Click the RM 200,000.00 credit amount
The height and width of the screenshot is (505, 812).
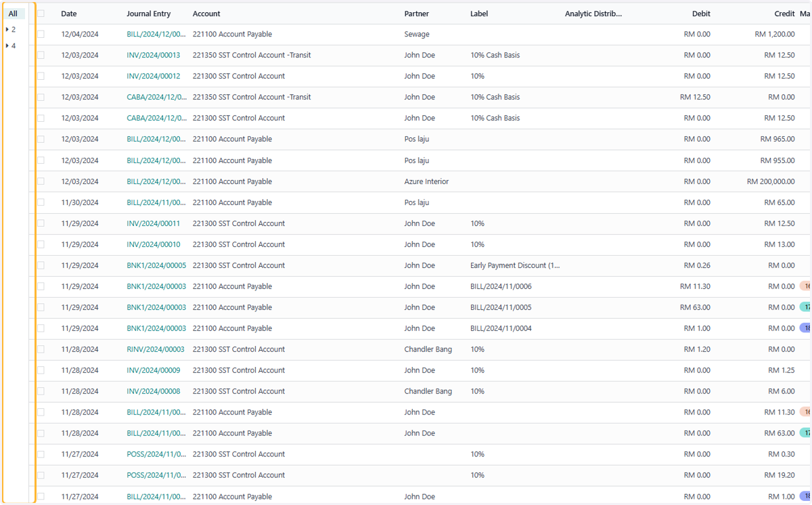pyautogui.click(x=771, y=181)
